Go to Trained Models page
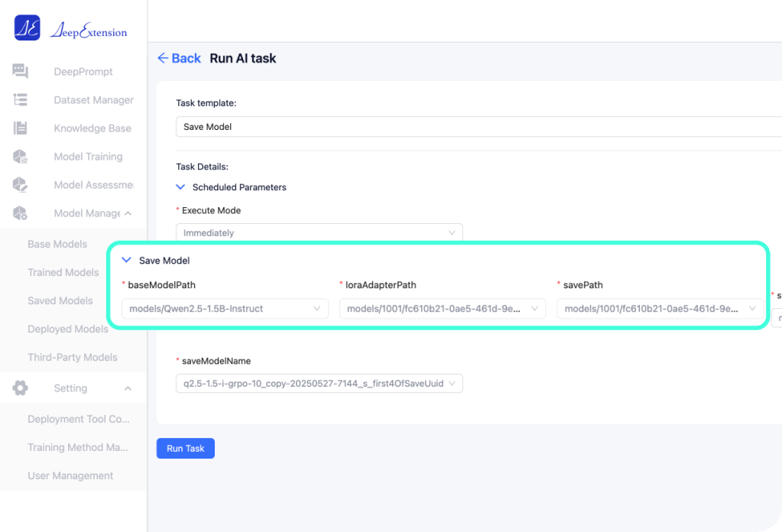The height and width of the screenshot is (532, 782). 63,272
